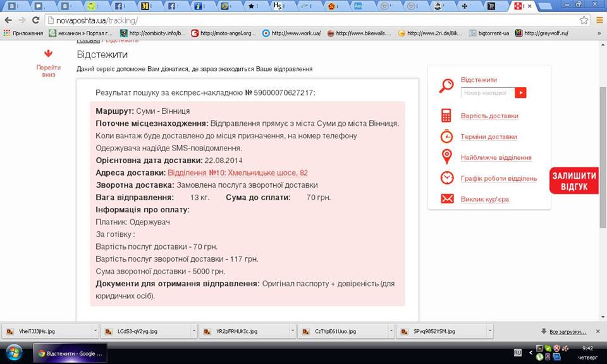This screenshot has height=364, width=607.
Task: Expand the dropdown arrow for VheiTJJJjHs.jpg download
Action: pyautogui.click(x=95, y=331)
